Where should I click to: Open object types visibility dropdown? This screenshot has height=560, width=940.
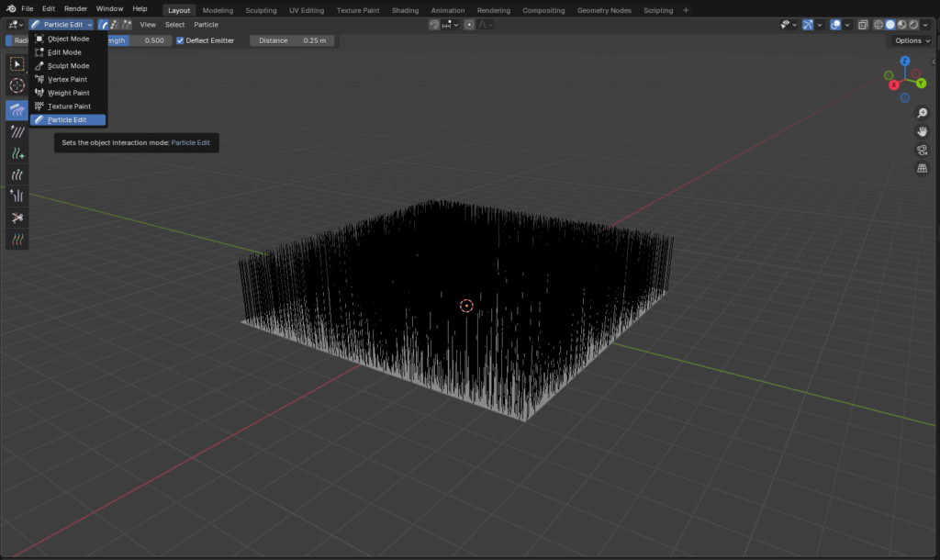click(789, 25)
